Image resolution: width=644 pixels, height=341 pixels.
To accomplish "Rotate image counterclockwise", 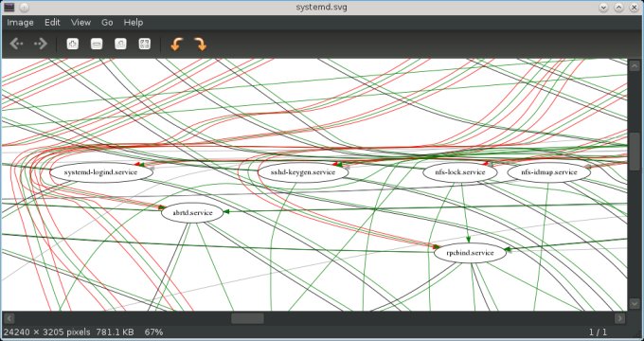I will pyautogui.click(x=176, y=44).
